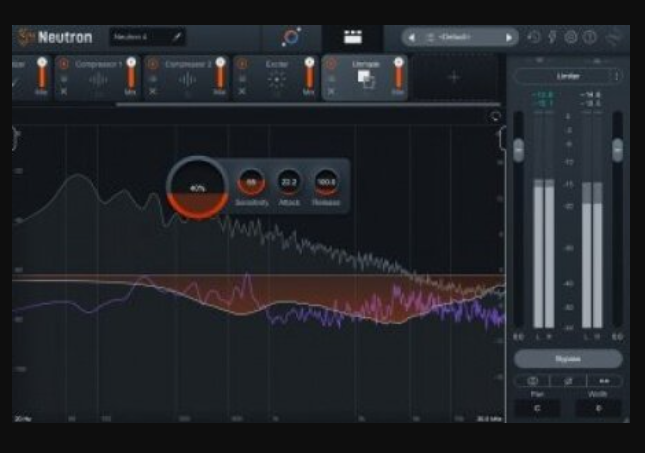Click the Compressor 2 waveform icon
The image size is (645, 453).
point(188,80)
